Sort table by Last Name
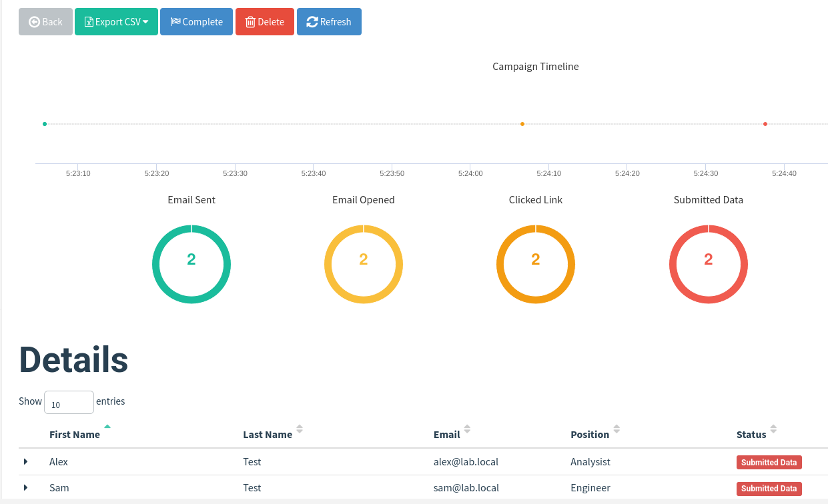This screenshot has width=828, height=504. [x=268, y=434]
